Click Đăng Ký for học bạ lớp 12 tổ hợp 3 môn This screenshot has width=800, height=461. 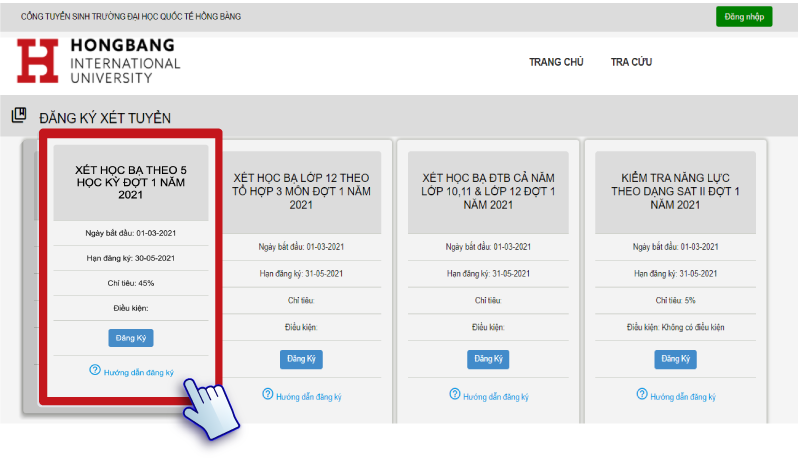[301, 359]
